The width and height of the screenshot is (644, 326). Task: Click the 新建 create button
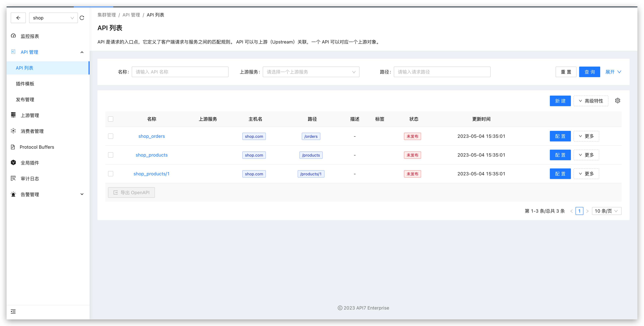(x=560, y=101)
